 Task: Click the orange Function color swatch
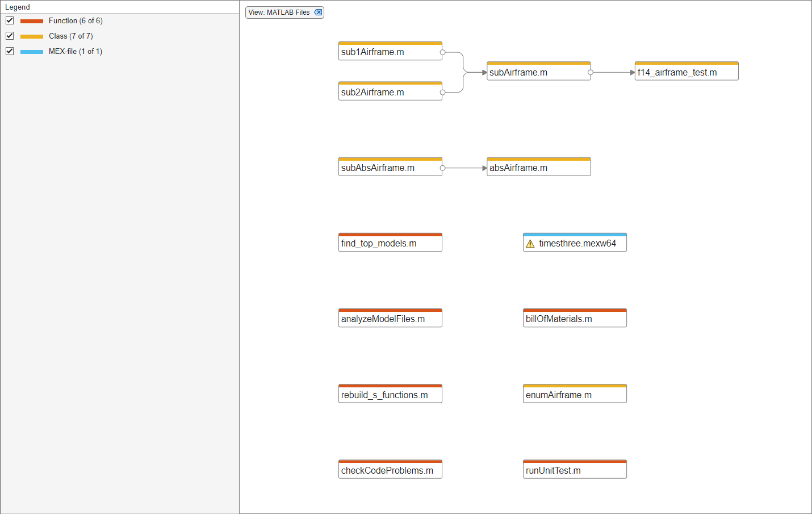(x=32, y=21)
